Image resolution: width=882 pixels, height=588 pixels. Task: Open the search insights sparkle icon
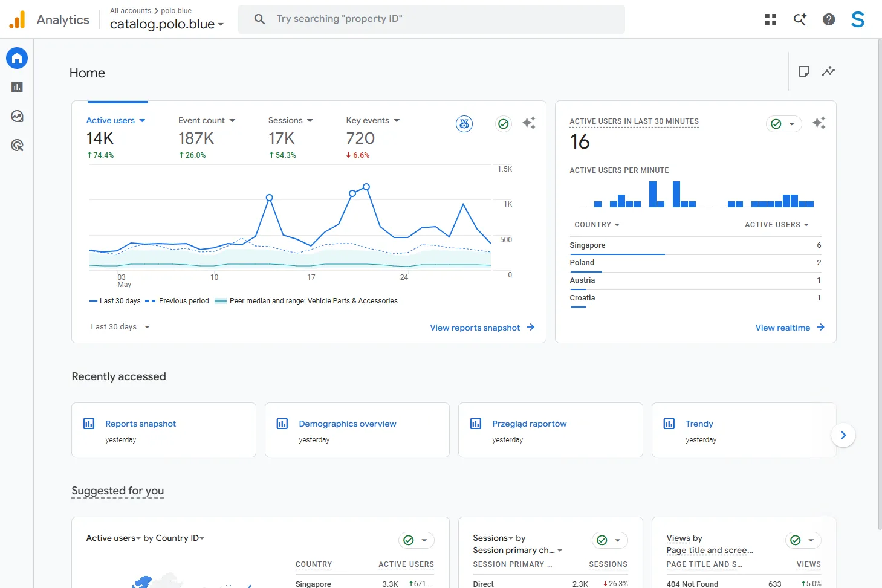click(800, 19)
